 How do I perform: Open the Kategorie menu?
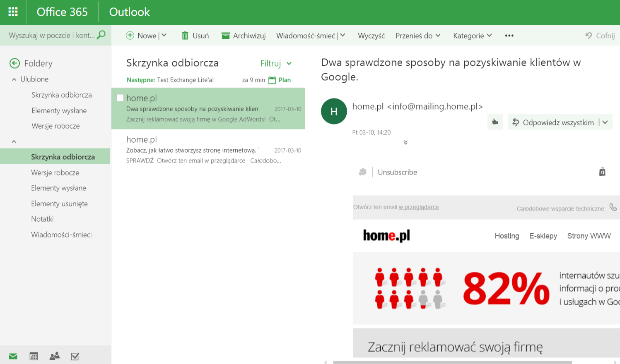[472, 36]
